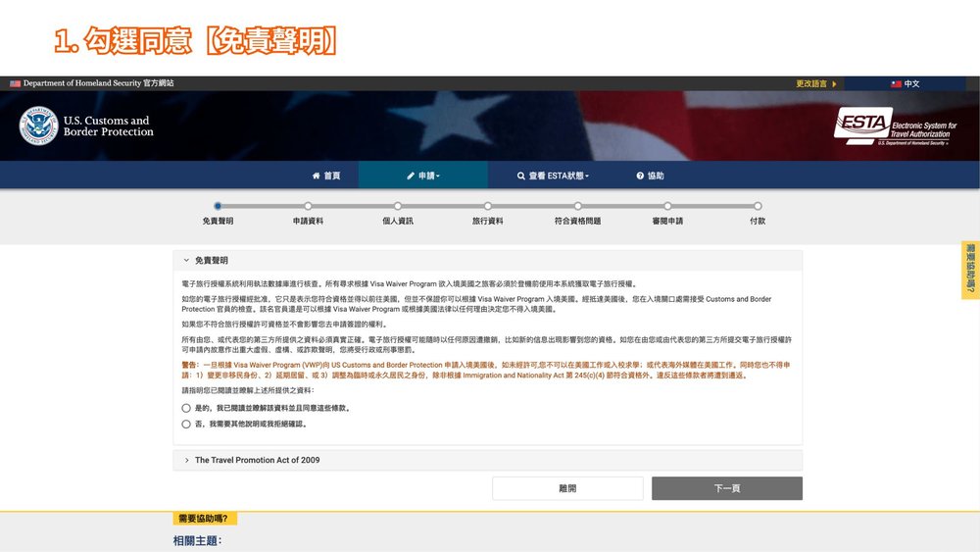Viewport: 980px width, 552px height.
Task: Click the CBP Homeland Security seal logo
Action: point(38,125)
